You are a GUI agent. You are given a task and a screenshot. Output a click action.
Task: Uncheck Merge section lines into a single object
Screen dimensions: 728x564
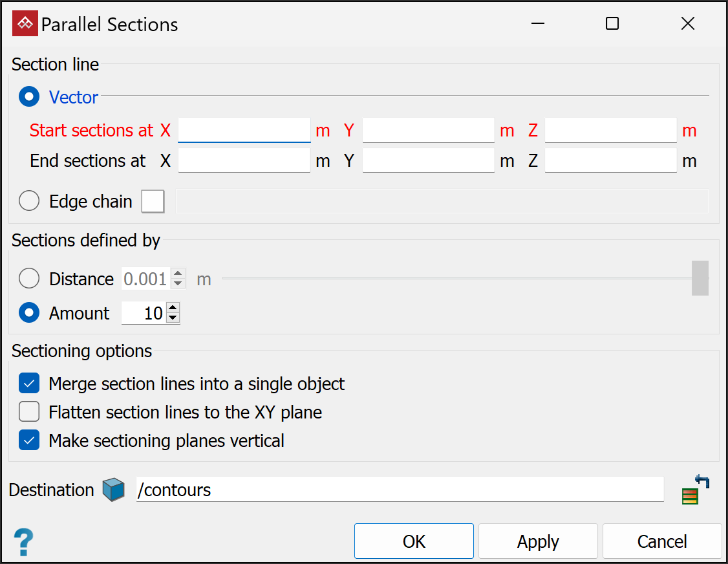pyautogui.click(x=29, y=384)
